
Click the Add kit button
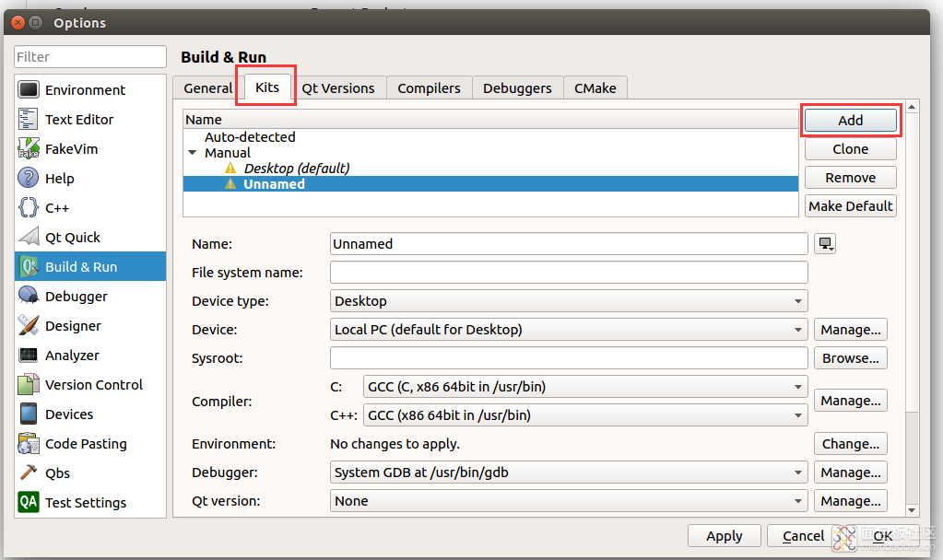851,120
